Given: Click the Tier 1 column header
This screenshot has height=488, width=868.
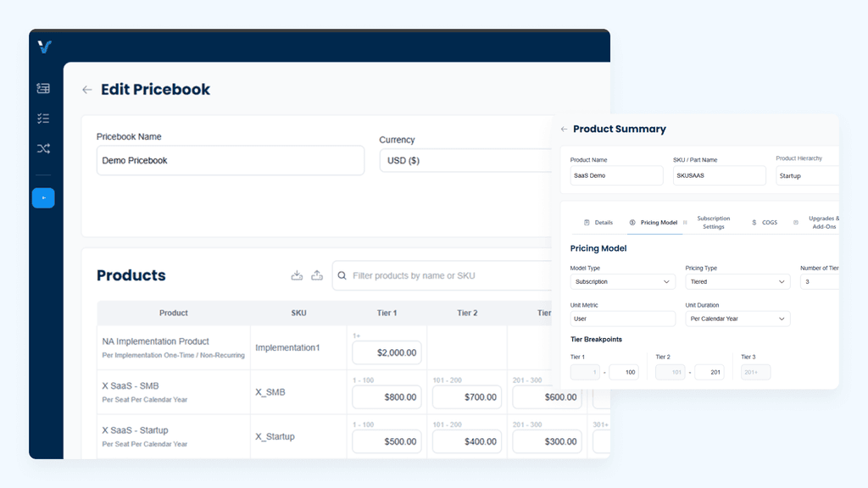Looking at the screenshot, I should (x=387, y=313).
